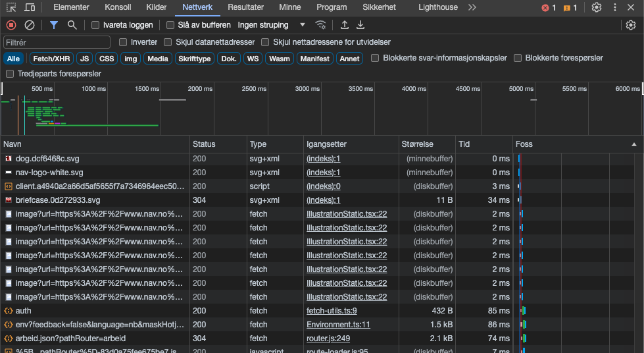644x353 pixels.
Task: Tick the 'Tredjeparts forespørsler' checkbox
Action: [10, 74]
